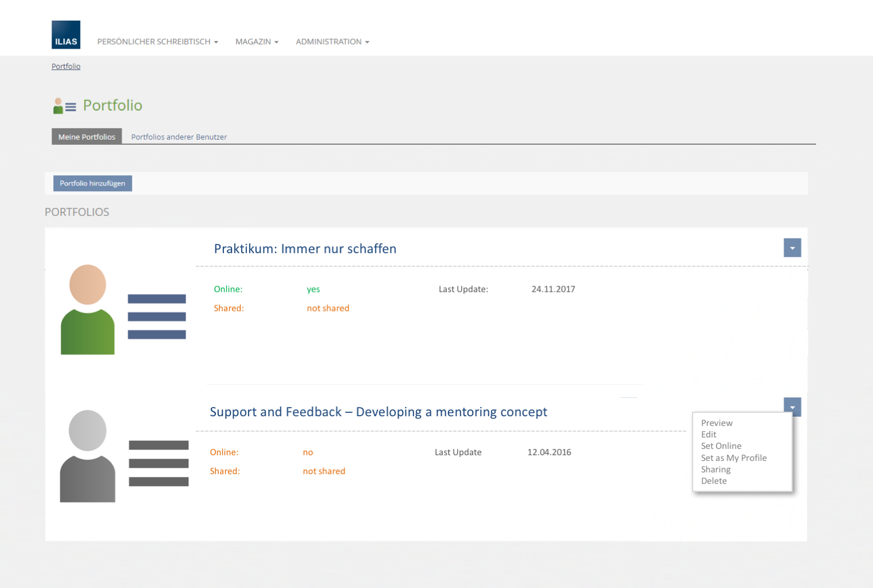Open Praktikum: Immer nur schaffen portfolio
The image size is (873, 588).
coord(305,249)
